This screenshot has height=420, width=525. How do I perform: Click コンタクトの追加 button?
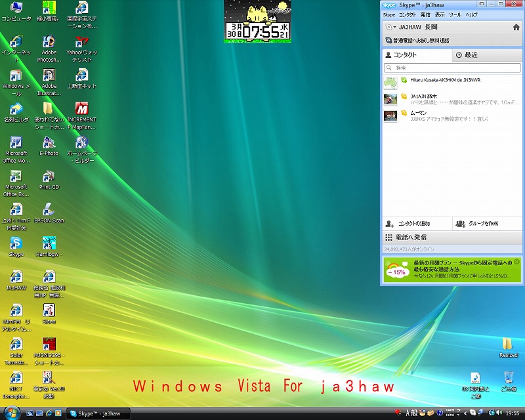417,223
